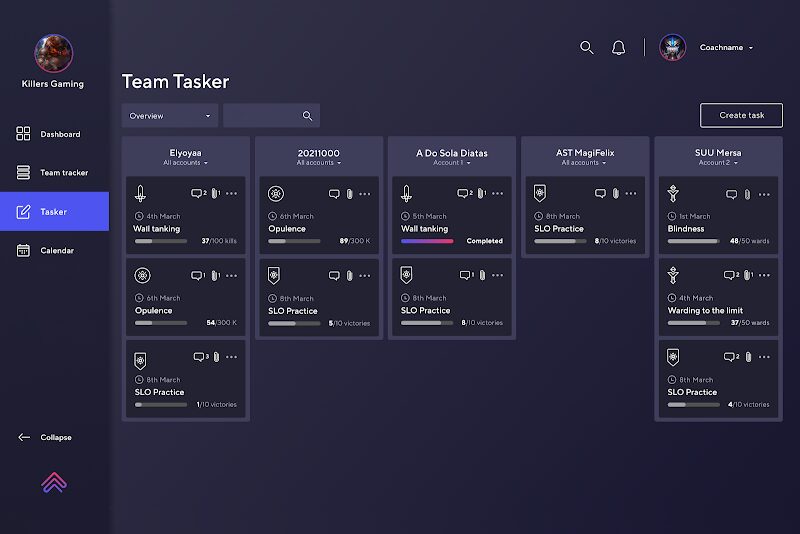
Task: Click the Elyoyaa column header name
Action: 185,152
